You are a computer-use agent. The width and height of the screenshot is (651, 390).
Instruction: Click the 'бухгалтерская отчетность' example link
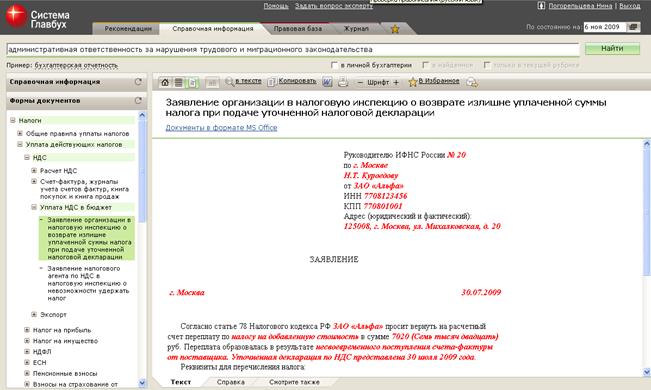point(76,66)
